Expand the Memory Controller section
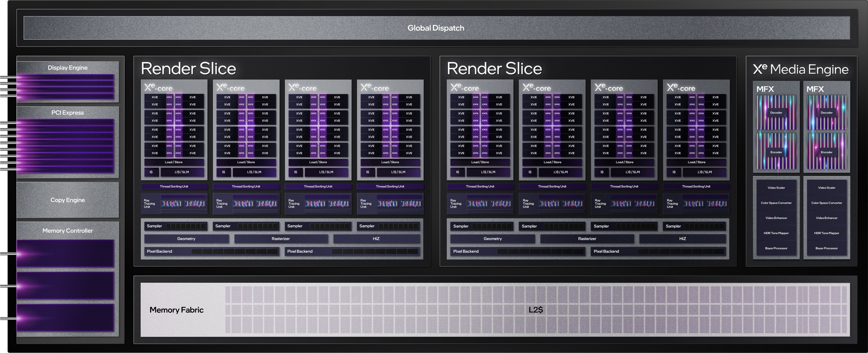Viewport: 868px width, 353px height. (x=67, y=230)
